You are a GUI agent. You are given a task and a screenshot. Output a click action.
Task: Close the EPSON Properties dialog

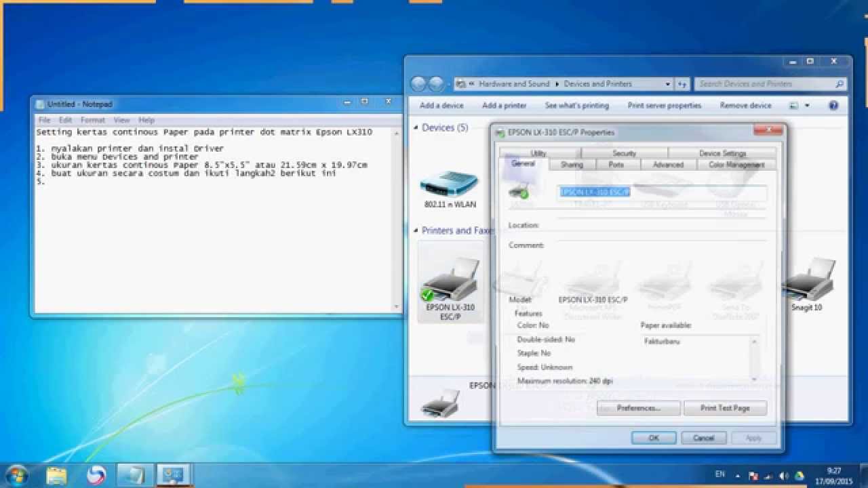[767, 131]
